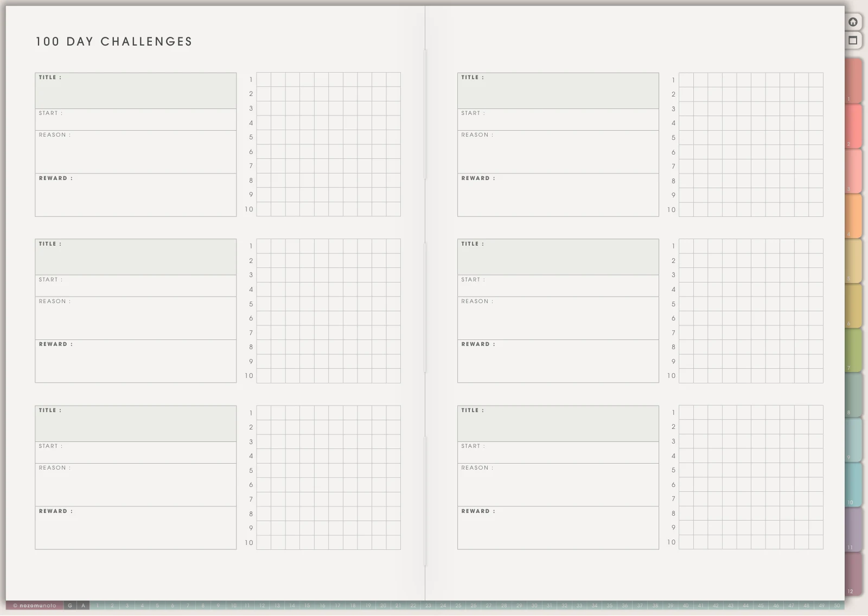Click top-left challenge START field
Image resolution: width=868 pixels, height=616 pixels.
coord(136,119)
